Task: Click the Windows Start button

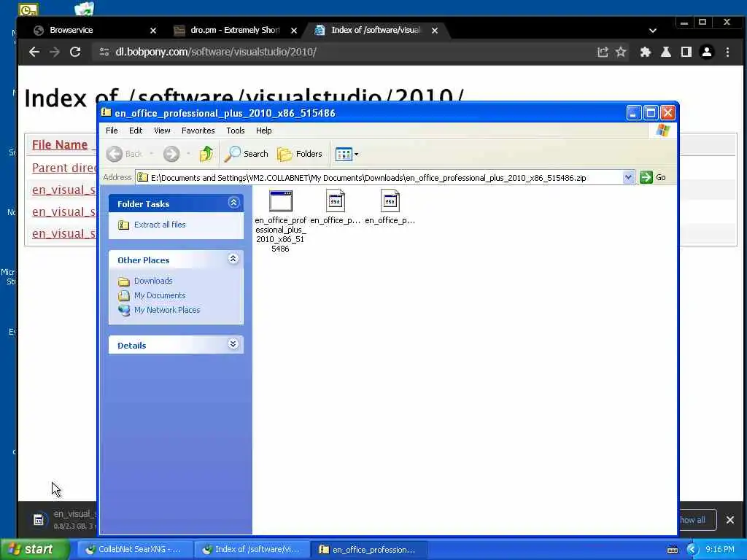Action: (x=34, y=549)
